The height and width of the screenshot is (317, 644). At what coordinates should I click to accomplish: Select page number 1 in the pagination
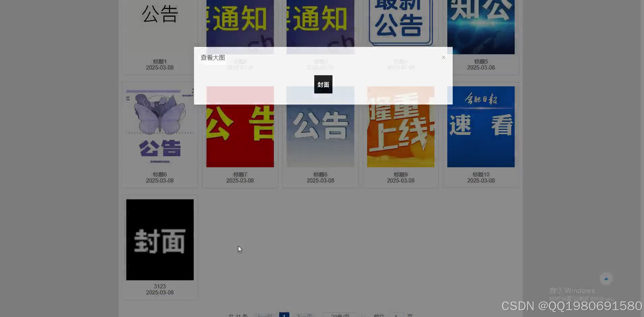point(284,315)
